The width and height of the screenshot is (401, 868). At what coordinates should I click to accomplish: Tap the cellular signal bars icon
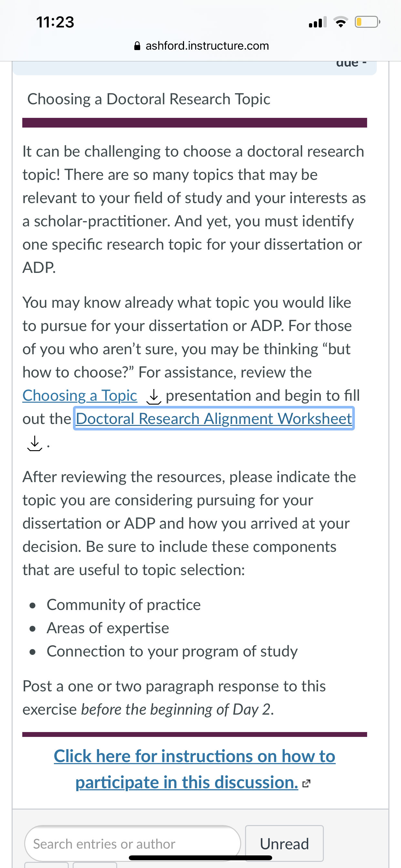pyautogui.click(x=318, y=22)
